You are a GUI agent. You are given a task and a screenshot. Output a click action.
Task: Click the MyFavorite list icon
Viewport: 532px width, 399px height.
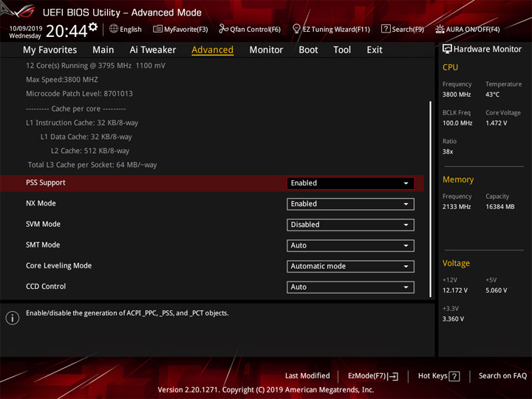(x=157, y=29)
